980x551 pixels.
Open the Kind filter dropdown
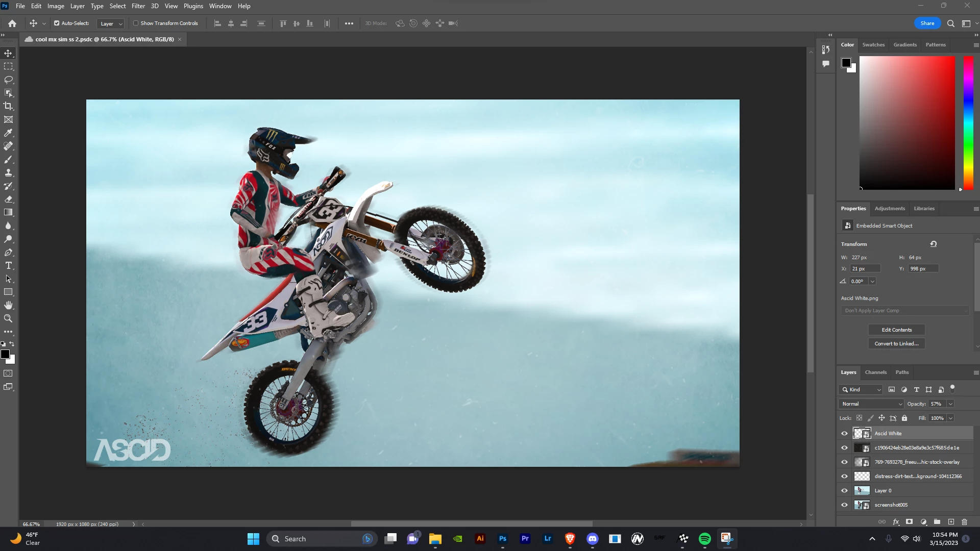861,389
